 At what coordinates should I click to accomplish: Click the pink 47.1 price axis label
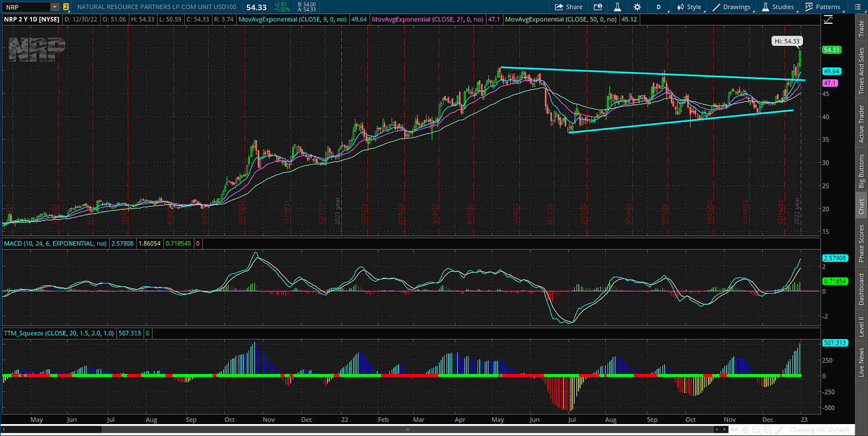point(830,83)
